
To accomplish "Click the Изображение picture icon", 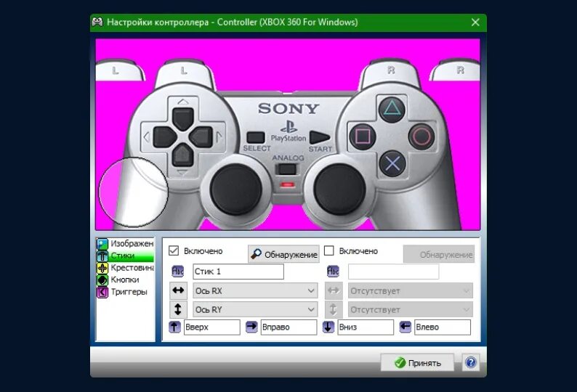I will point(102,243).
